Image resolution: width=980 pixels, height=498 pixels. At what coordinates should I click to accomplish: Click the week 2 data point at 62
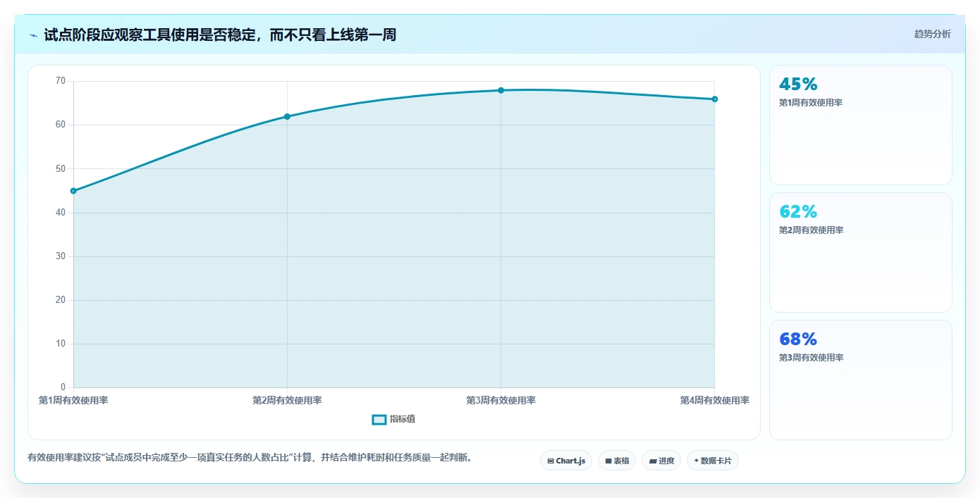[x=287, y=116]
